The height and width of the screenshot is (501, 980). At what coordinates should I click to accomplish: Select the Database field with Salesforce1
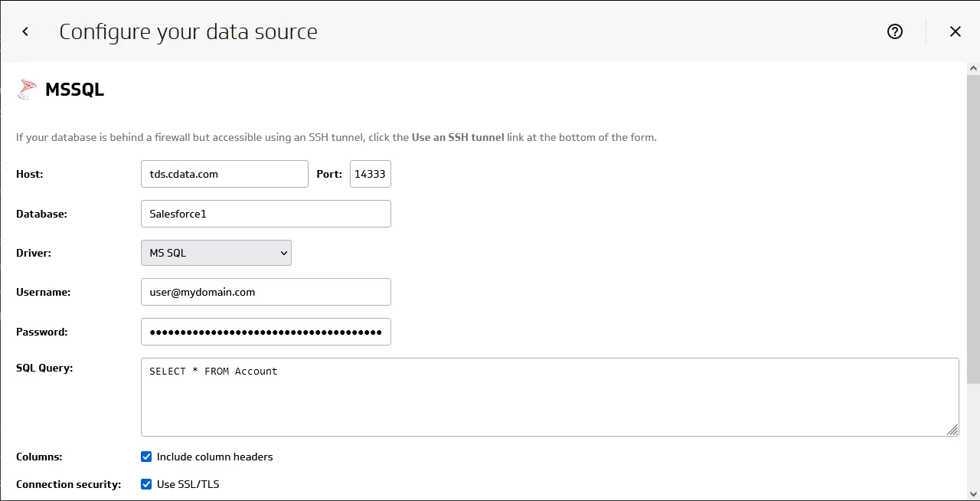tap(266, 214)
